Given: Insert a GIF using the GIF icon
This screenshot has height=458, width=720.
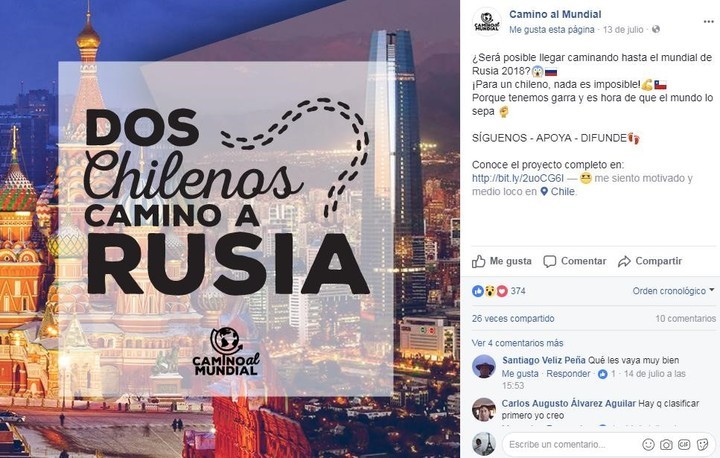Looking at the screenshot, I should [x=684, y=444].
